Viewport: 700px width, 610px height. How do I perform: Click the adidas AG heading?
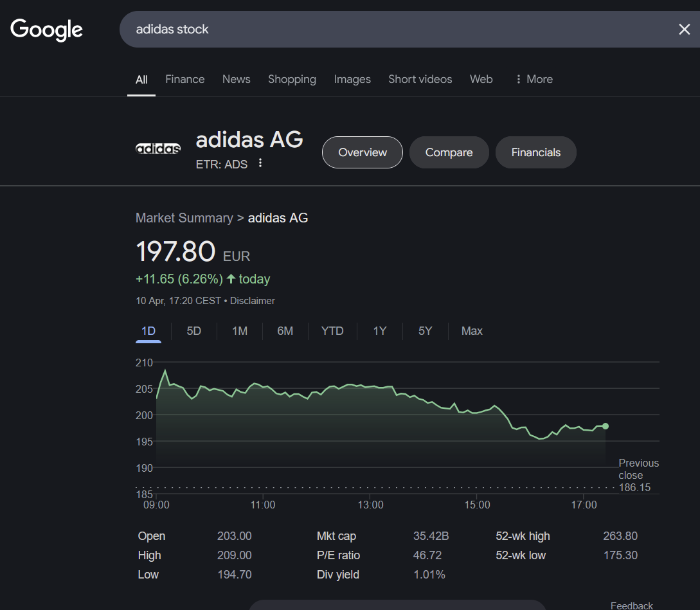(249, 139)
